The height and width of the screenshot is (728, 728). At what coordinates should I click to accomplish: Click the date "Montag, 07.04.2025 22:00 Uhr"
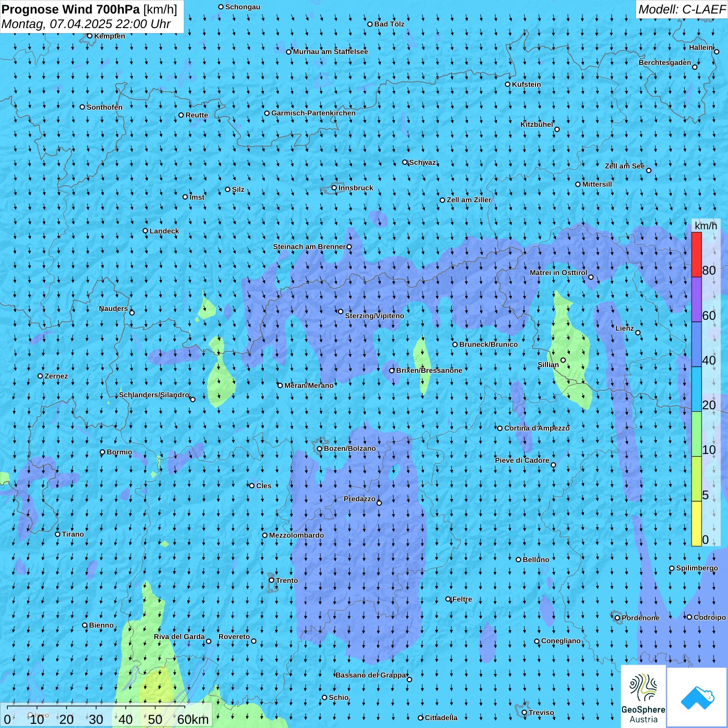coord(86,24)
